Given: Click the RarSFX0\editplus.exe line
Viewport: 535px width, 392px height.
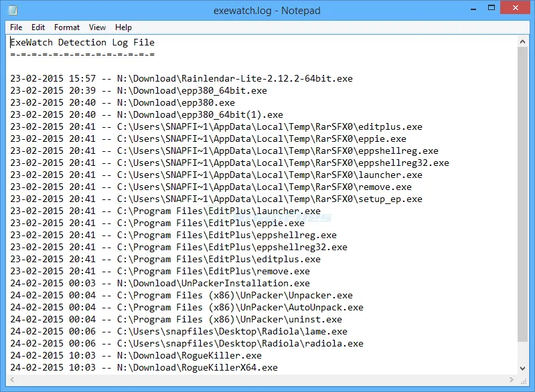Looking at the screenshot, I should click(x=216, y=127).
